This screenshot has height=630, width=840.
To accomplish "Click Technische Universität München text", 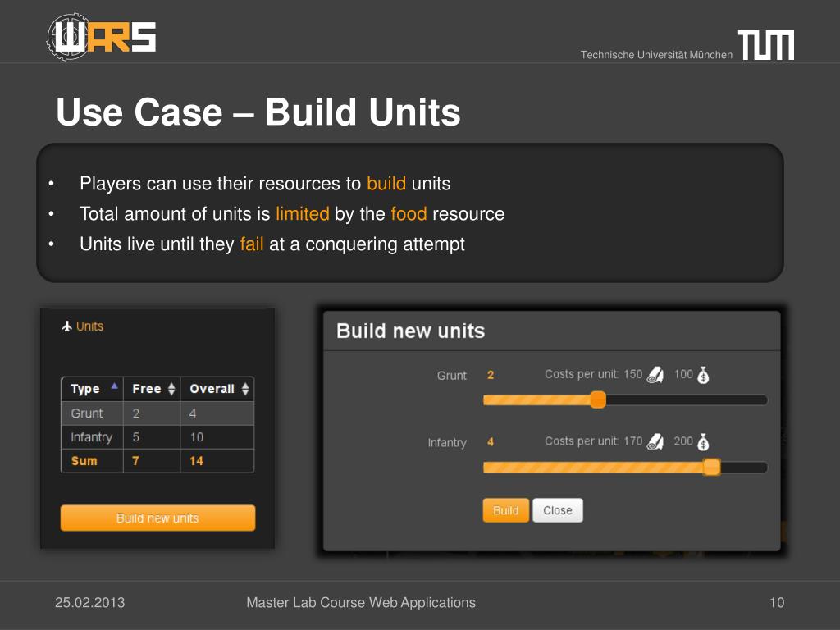I will coord(656,55).
